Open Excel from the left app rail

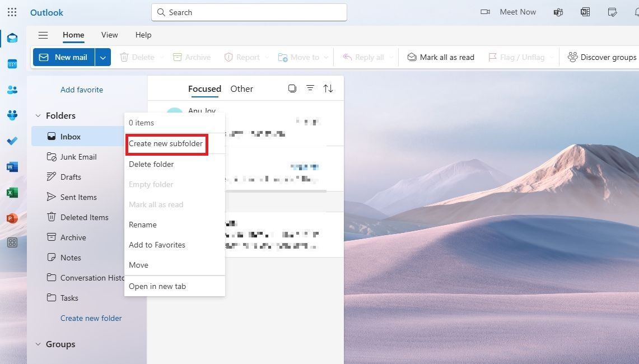[12, 192]
